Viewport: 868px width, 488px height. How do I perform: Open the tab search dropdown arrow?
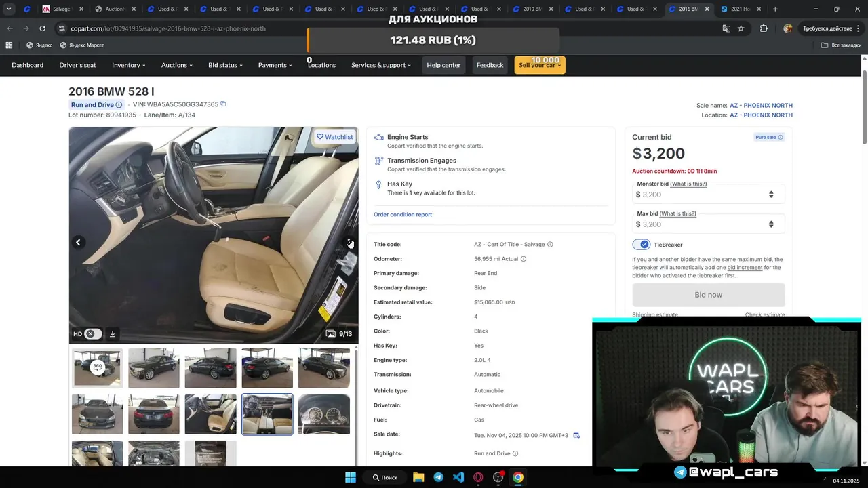[x=9, y=9]
